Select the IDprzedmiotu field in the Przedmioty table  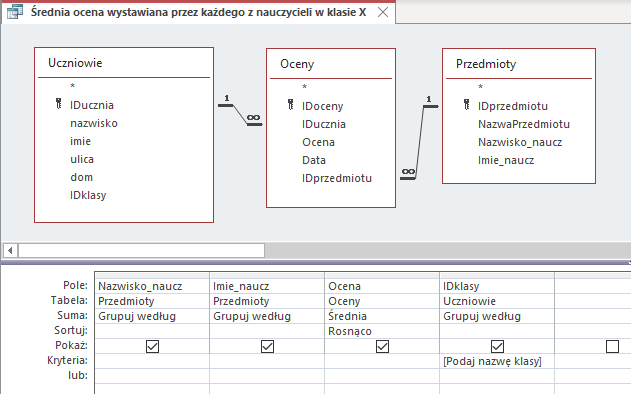[x=513, y=106]
